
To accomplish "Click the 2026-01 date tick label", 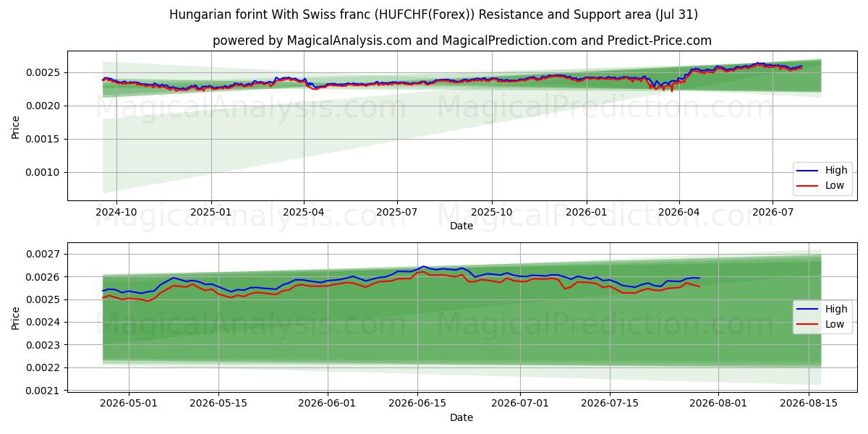I will 586,212.
